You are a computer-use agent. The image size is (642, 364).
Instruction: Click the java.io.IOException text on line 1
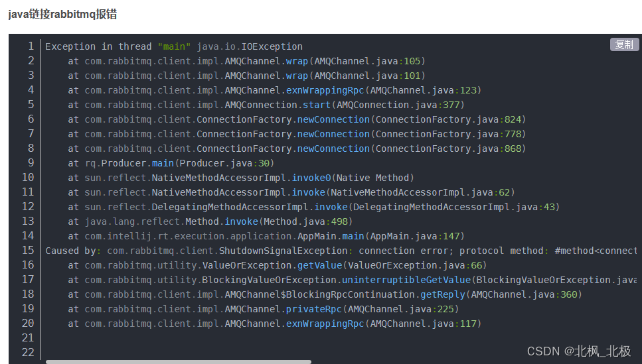(250, 46)
